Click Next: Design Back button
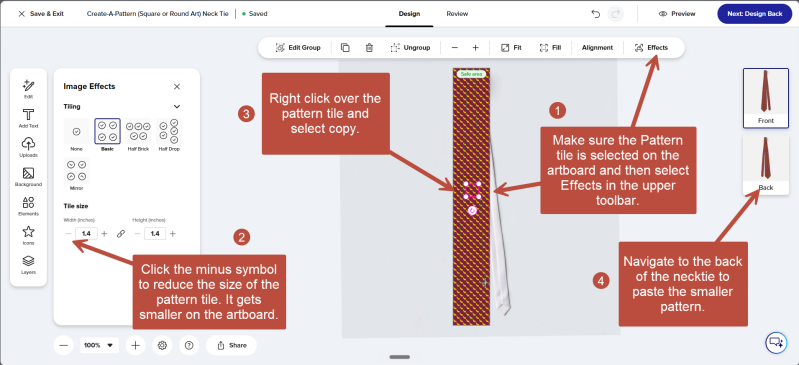This screenshot has height=365, width=799. (755, 14)
